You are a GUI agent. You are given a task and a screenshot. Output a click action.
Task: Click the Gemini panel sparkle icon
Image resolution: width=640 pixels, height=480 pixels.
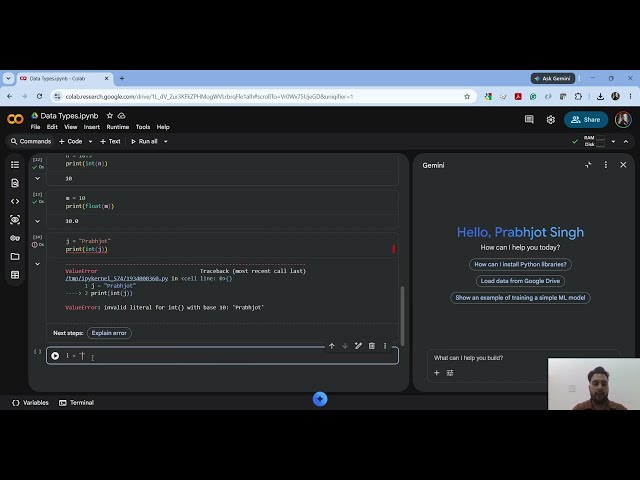tap(588, 165)
